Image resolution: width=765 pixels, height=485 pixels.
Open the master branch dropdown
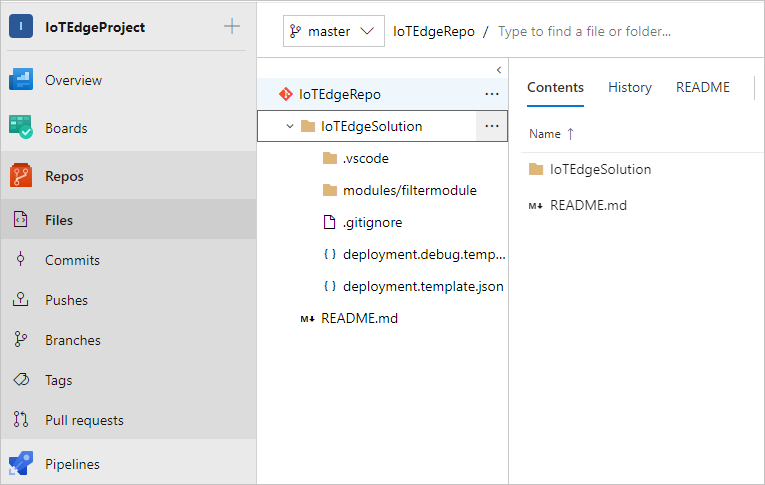334,31
